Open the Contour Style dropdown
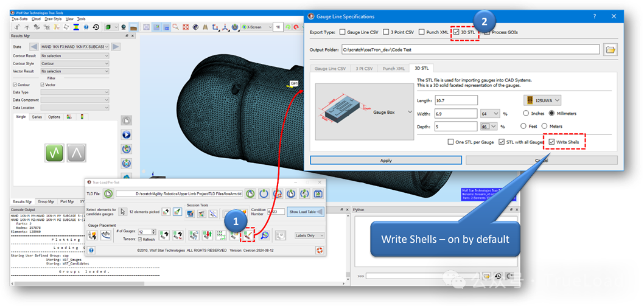The image size is (644, 306). 75,64
